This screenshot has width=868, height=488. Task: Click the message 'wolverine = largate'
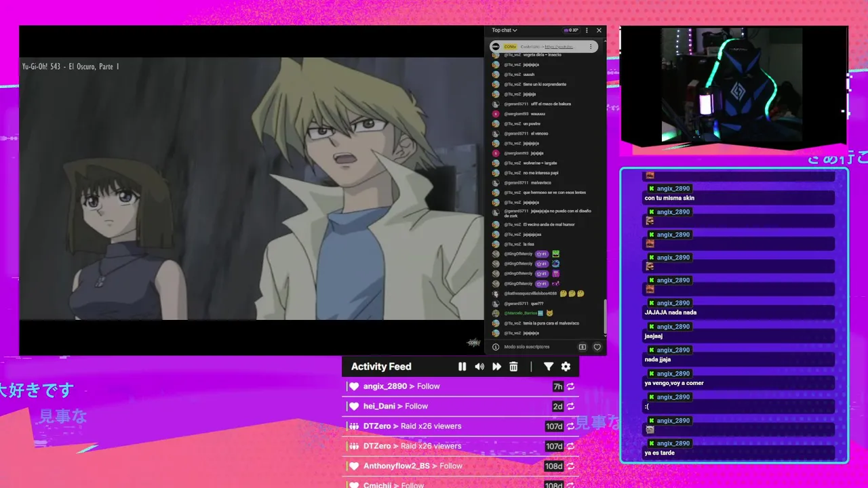pyautogui.click(x=540, y=163)
